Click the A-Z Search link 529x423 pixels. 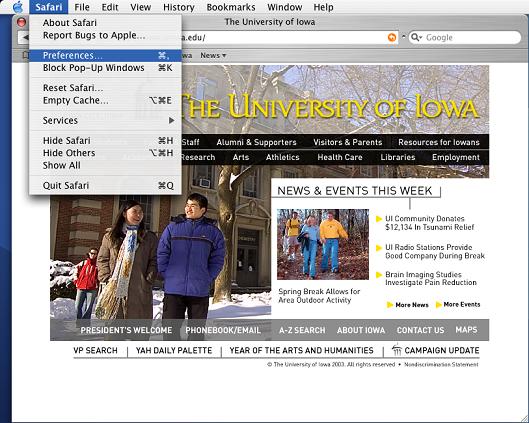pyautogui.click(x=302, y=330)
